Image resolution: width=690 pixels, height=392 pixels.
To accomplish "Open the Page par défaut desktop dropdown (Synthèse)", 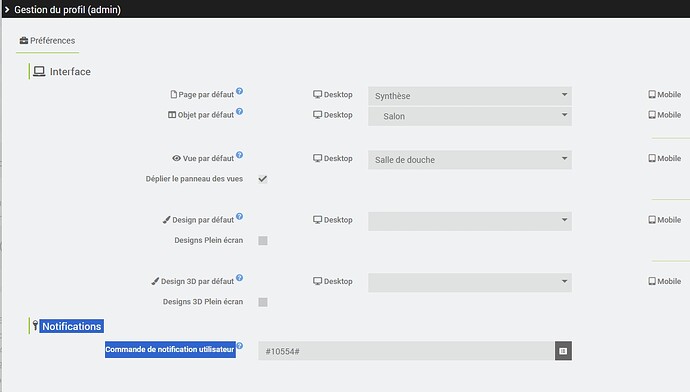I will coord(470,96).
